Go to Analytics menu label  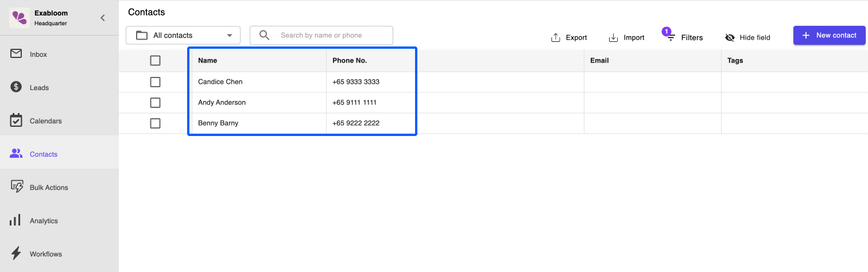point(44,221)
